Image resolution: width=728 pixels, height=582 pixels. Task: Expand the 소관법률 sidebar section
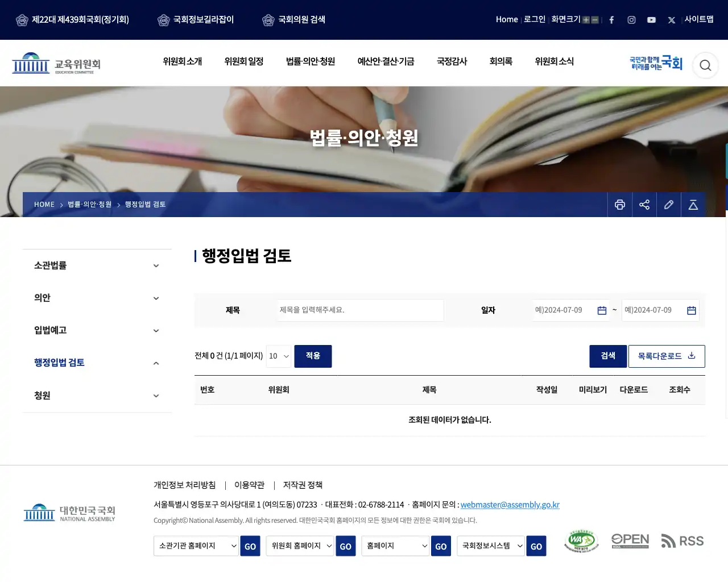[x=97, y=265]
